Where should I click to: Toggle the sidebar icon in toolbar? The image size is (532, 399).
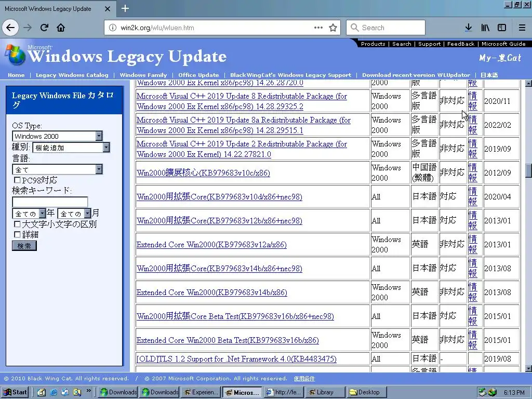point(502,28)
